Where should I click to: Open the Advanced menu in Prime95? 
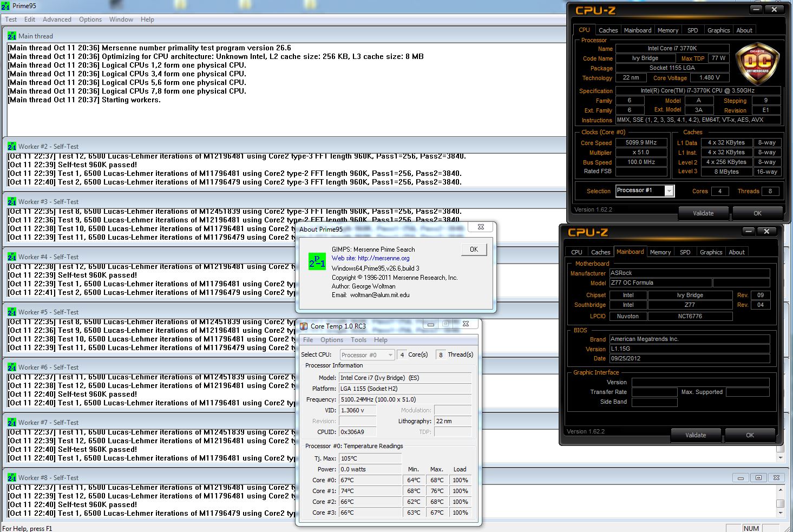coord(57,19)
